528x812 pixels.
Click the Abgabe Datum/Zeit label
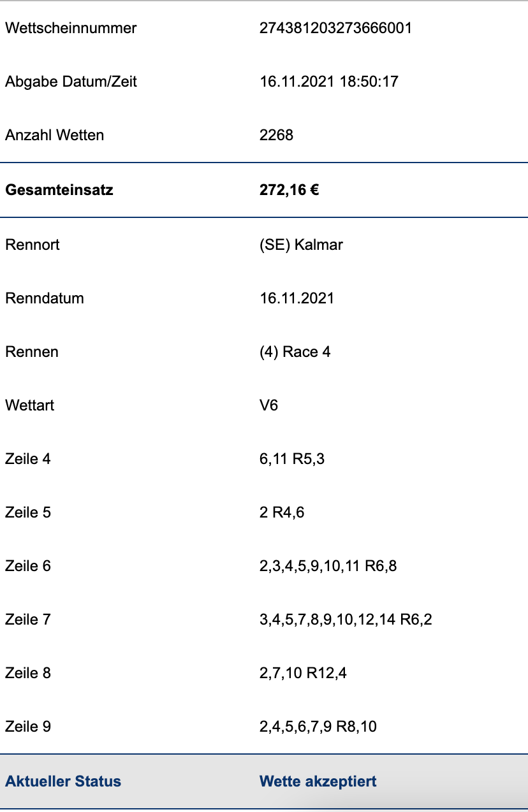(x=71, y=82)
